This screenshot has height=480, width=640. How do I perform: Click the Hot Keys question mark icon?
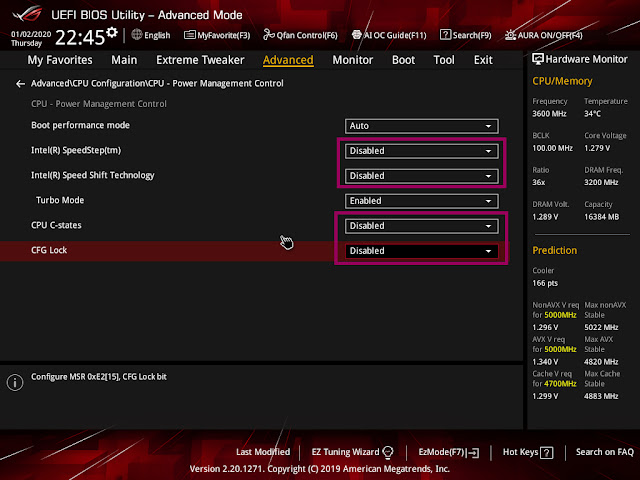(x=547, y=452)
